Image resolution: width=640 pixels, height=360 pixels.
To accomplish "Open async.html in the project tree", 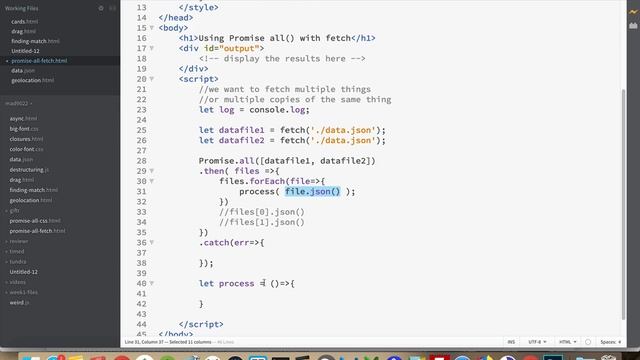I will (23, 119).
